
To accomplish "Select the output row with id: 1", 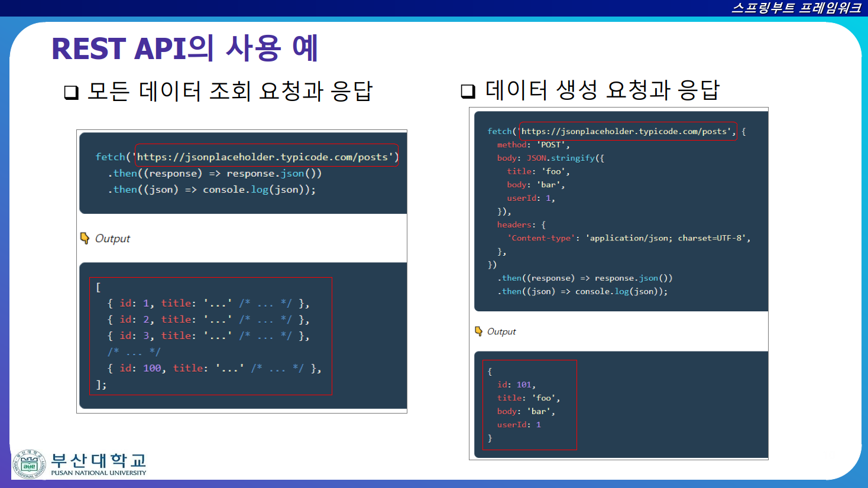I will [208, 303].
